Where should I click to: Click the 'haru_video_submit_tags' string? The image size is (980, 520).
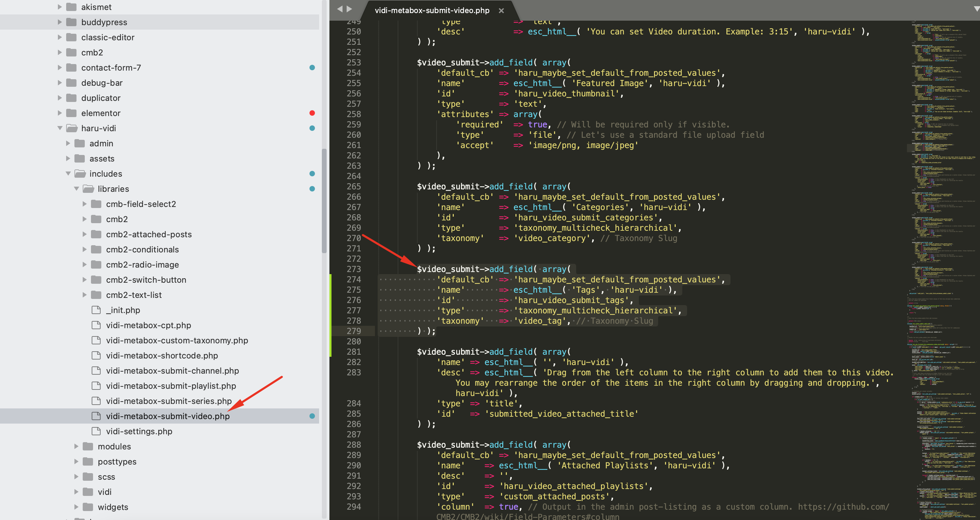coord(571,300)
